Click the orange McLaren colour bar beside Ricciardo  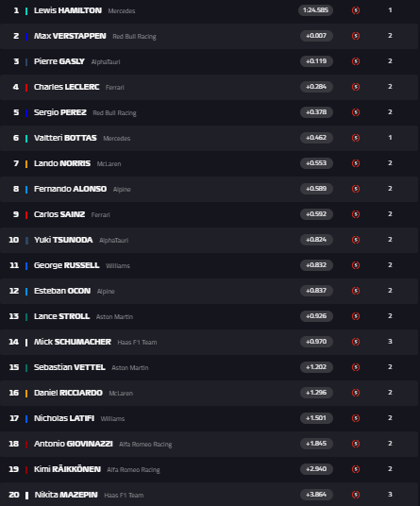26,394
